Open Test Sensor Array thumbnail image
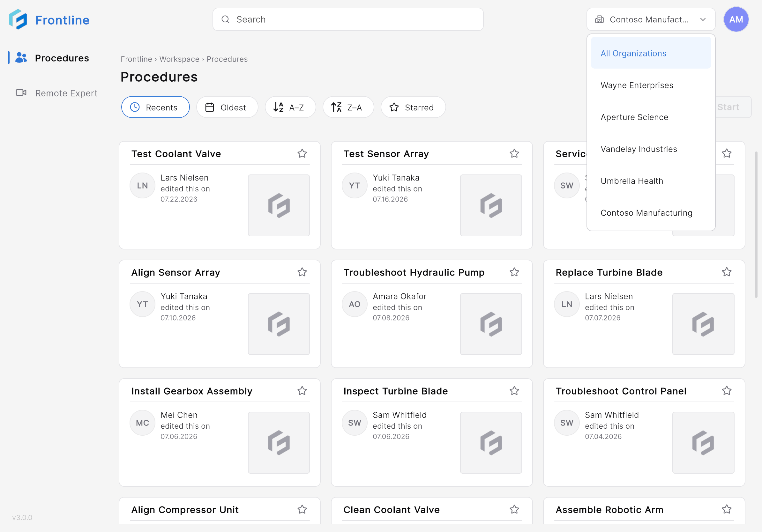The height and width of the screenshot is (532, 762). [x=490, y=205]
